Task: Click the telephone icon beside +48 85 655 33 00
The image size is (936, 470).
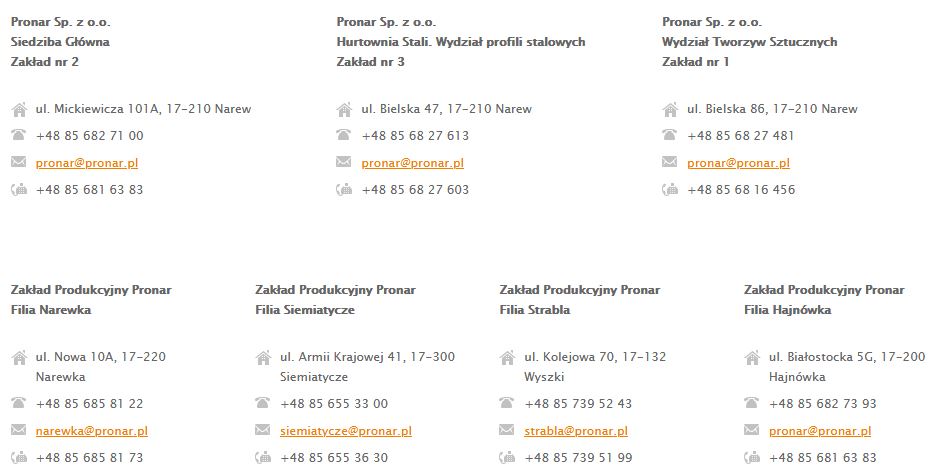Action: [x=264, y=404]
